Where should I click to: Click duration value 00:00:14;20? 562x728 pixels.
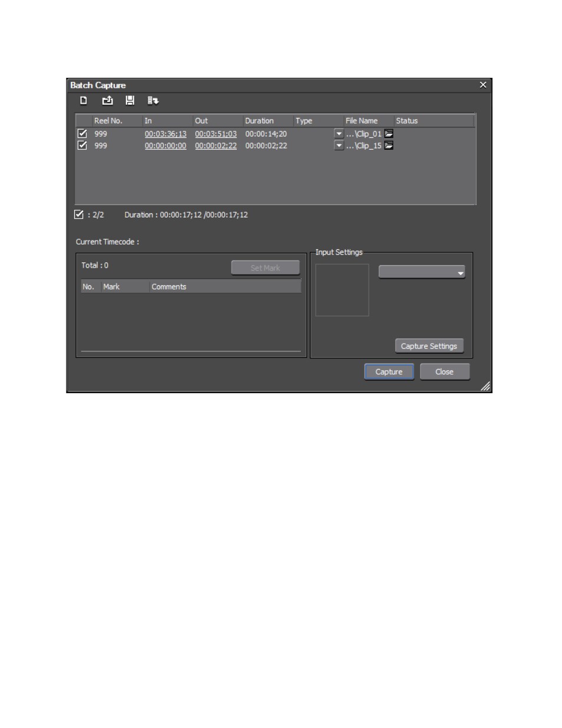[266, 134]
